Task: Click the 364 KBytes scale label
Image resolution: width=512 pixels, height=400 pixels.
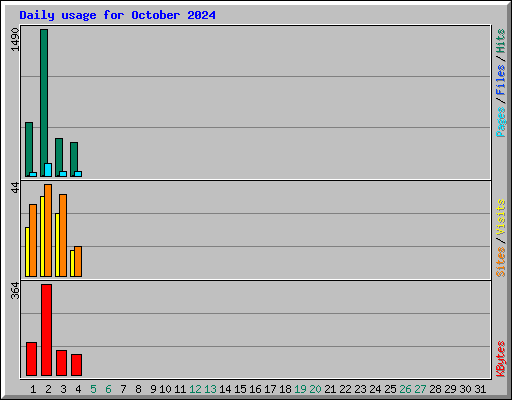Action: click(x=15, y=290)
